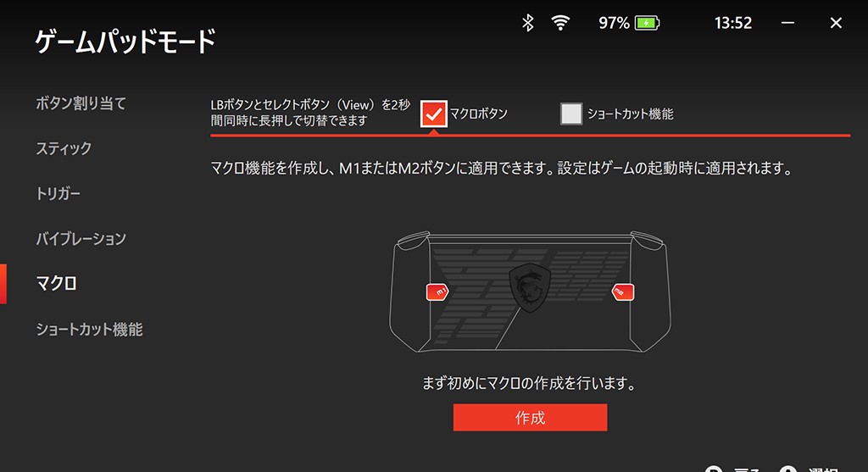Select the red M1 button on device
The image size is (868, 472).
click(x=437, y=292)
